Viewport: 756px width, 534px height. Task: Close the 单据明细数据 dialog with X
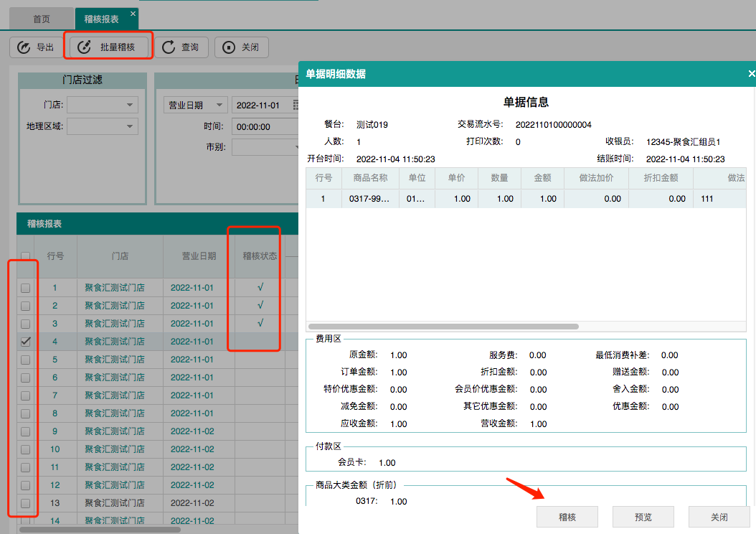(x=751, y=74)
